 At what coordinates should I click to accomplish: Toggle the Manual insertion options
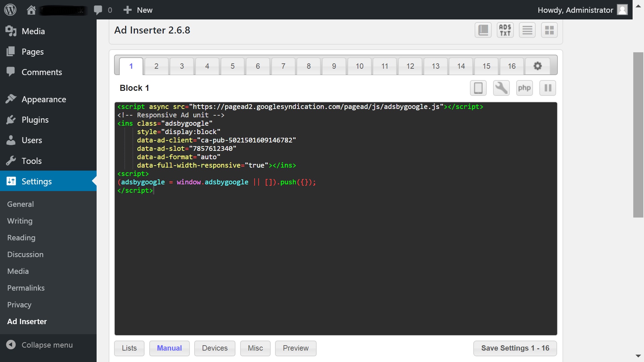coord(169,348)
